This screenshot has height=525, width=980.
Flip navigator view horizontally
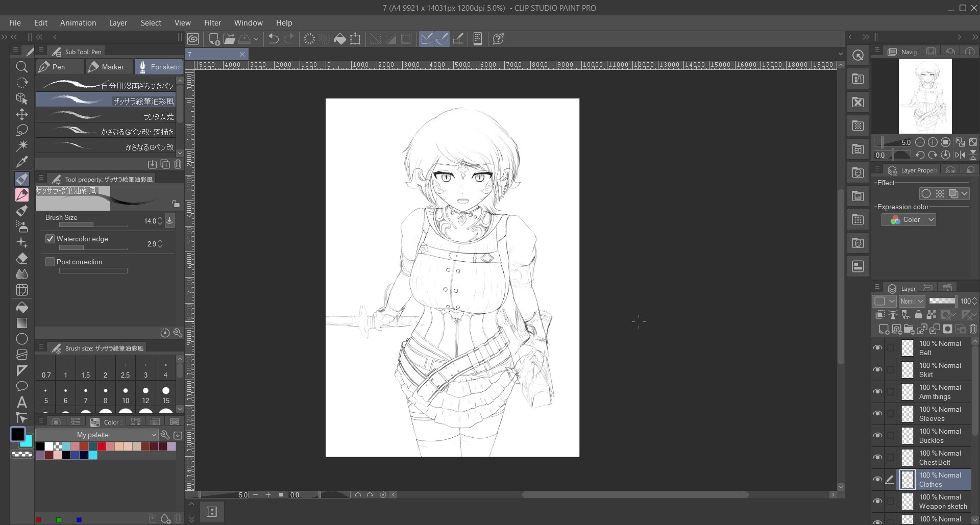click(960, 155)
